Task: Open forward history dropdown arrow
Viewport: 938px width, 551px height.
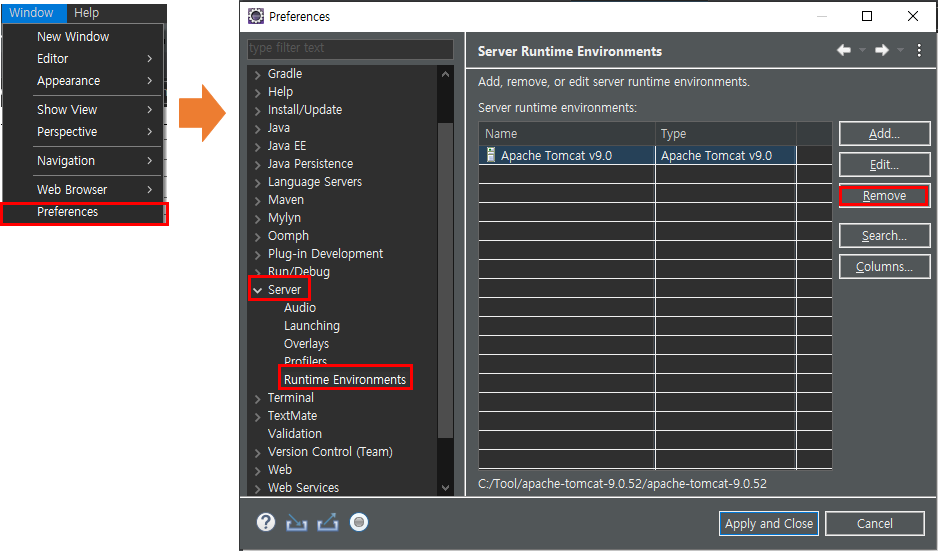Action: tap(900, 50)
